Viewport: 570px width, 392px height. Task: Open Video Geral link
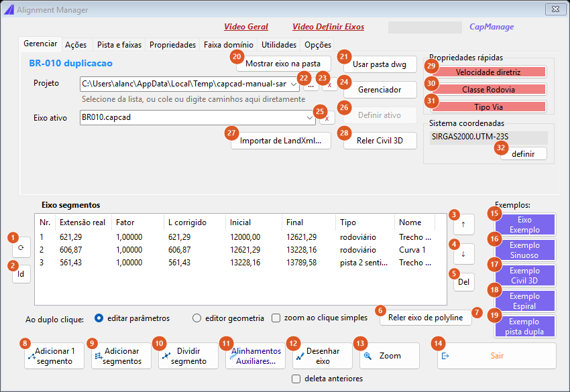click(x=246, y=27)
